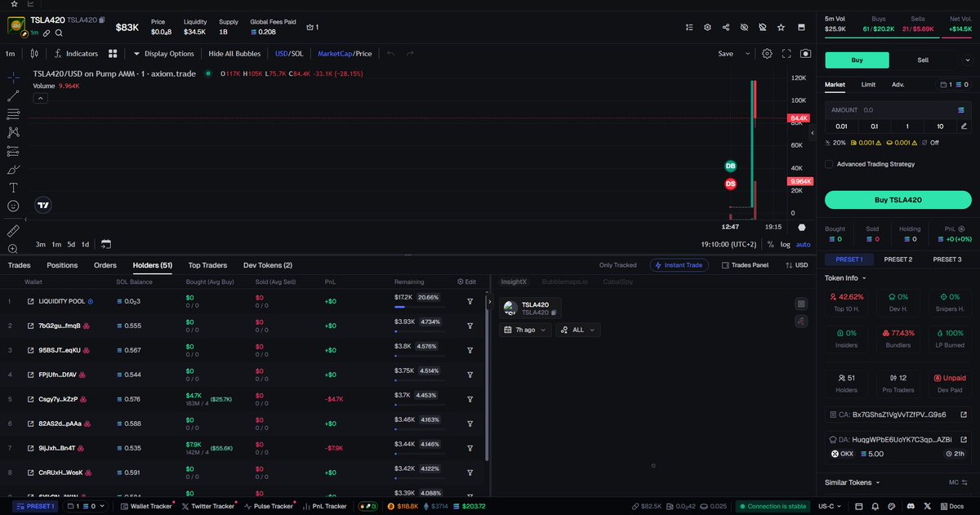Open the Wallet Tracker
980x515 pixels.
[x=146, y=506]
